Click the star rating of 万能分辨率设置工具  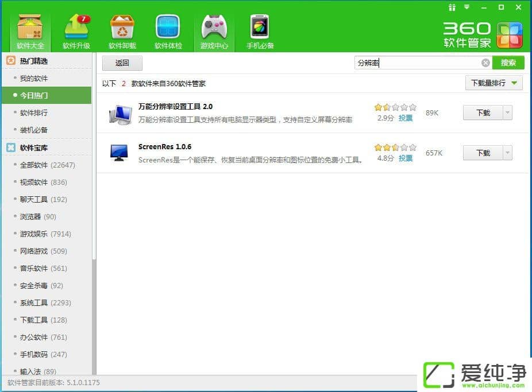click(395, 107)
